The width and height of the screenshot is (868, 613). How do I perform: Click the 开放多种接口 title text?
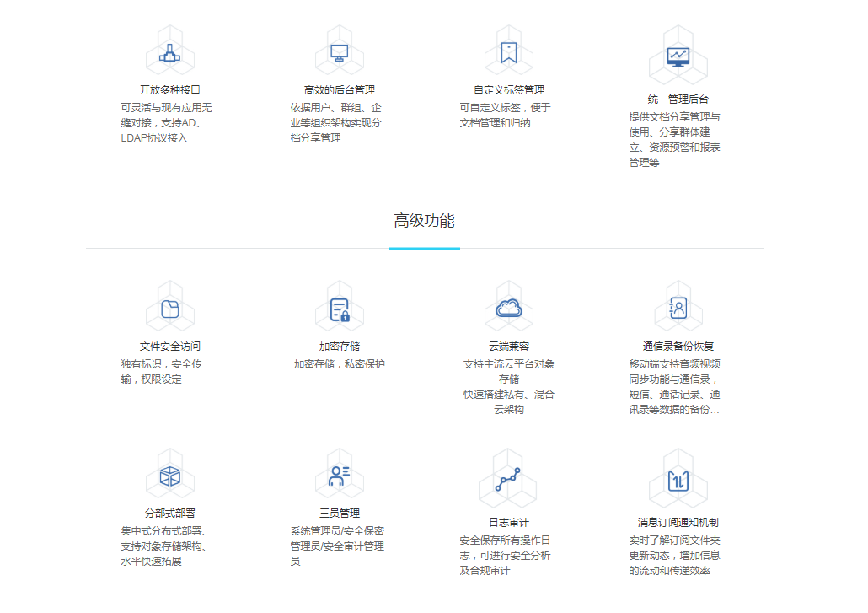pos(170,89)
